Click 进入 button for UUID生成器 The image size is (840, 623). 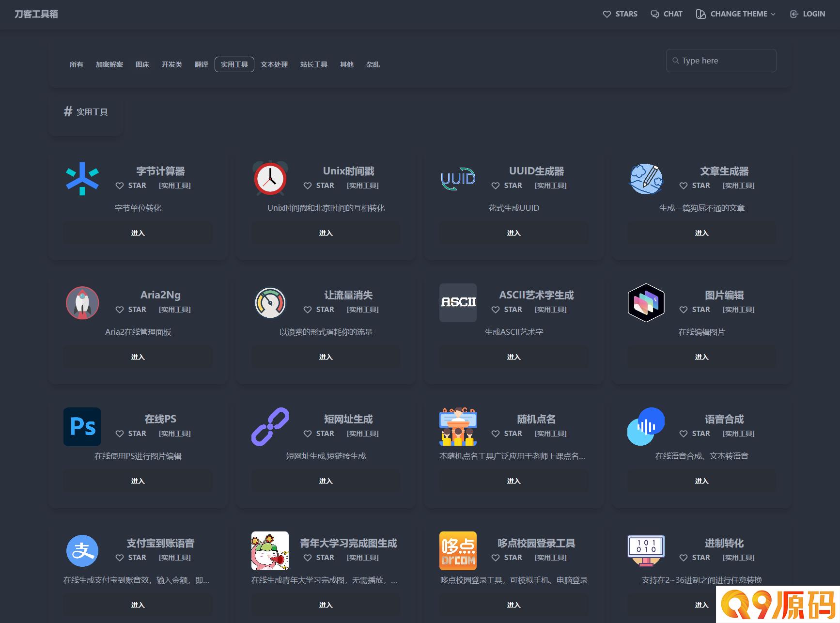pos(514,233)
